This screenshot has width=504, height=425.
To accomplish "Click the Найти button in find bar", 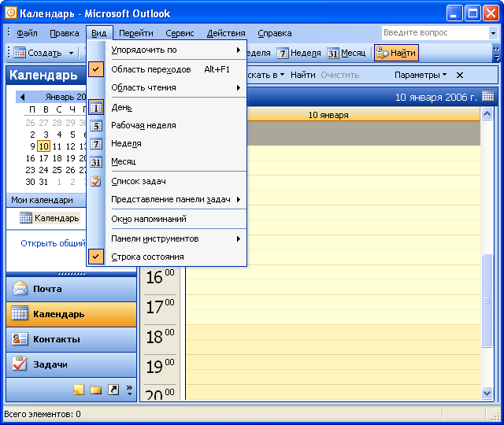I will [x=302, y=75].
